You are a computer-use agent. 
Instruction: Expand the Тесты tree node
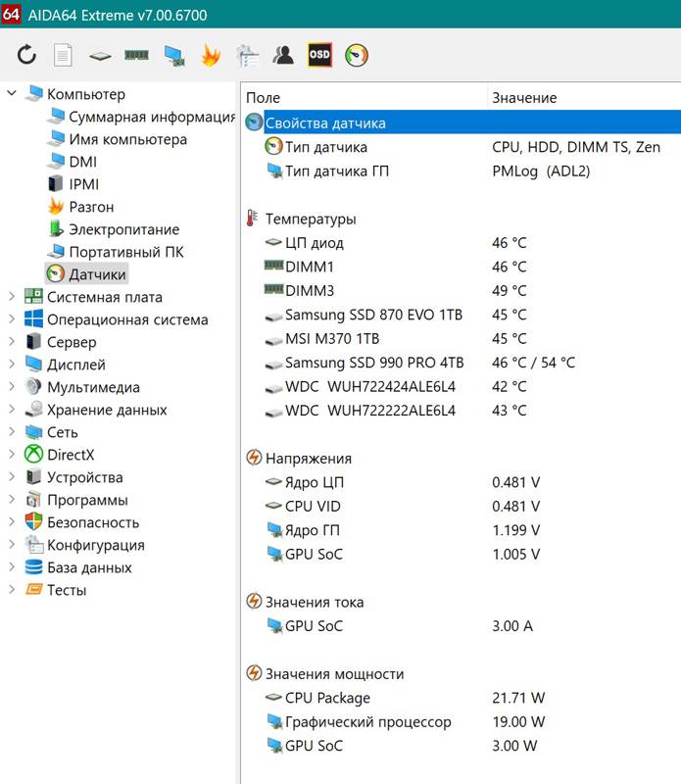pyautogui.click(x=12, y=590)
